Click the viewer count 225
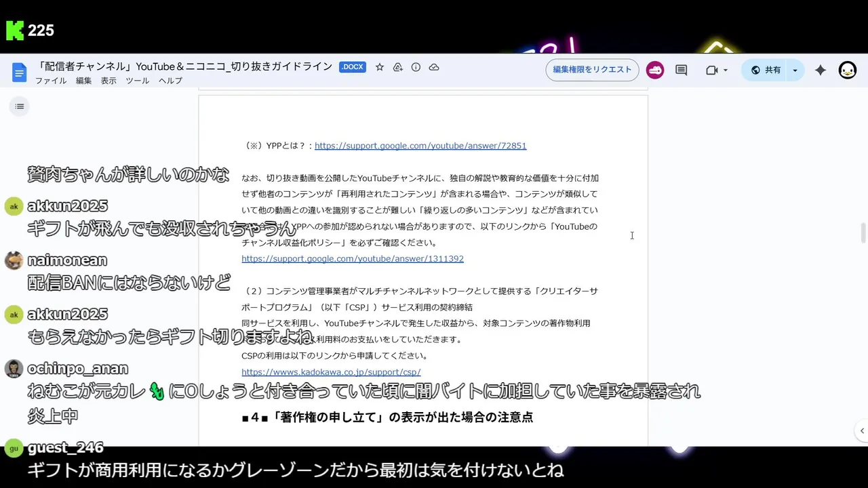This screenshot has width=868, height=488. [x=41, y=30]
